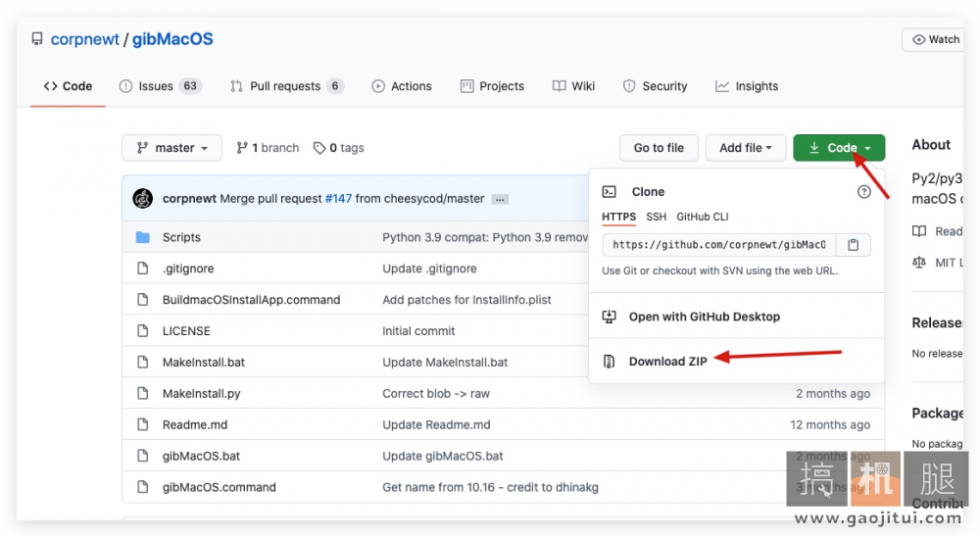The height and width of the screenshot is (537, 980).
Task: Click the MIT license scale icon
Action: click(x=919, y=263)
